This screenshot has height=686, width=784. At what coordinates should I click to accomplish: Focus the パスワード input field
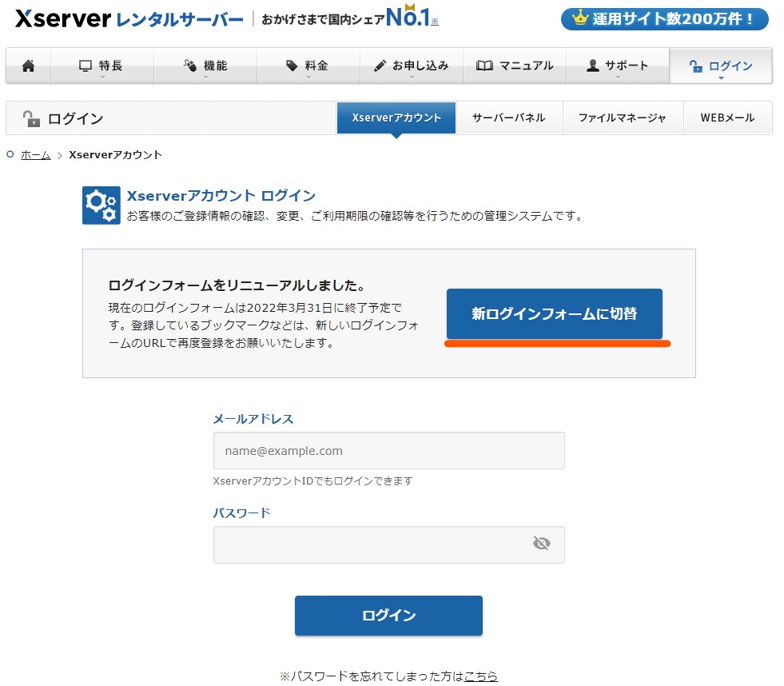tap(389, 545)
